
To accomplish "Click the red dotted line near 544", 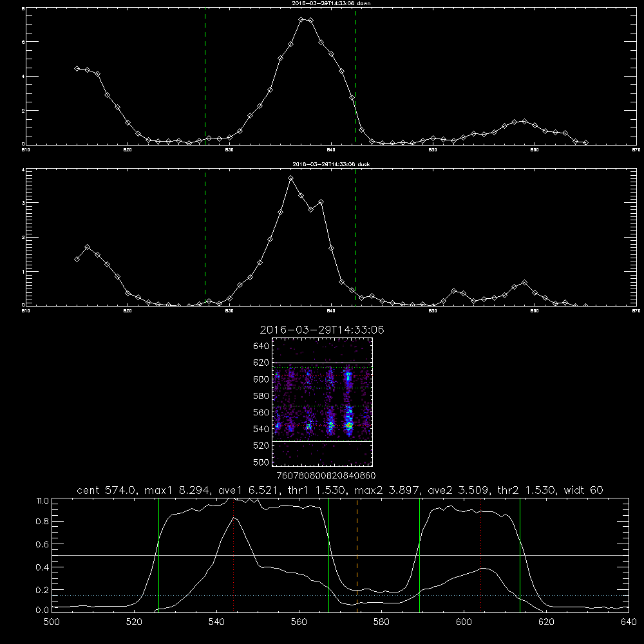I will click(233, 555).
